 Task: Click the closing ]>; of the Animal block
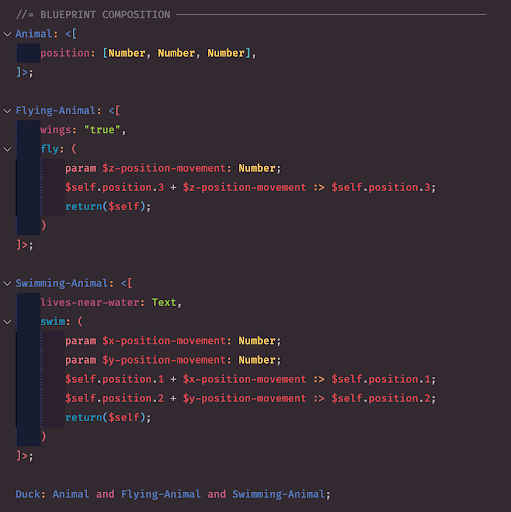pos(25,72)
